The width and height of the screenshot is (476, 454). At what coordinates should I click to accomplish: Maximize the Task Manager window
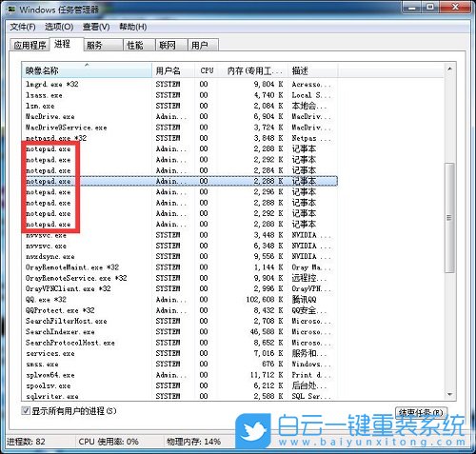click(x=430, y=7)
